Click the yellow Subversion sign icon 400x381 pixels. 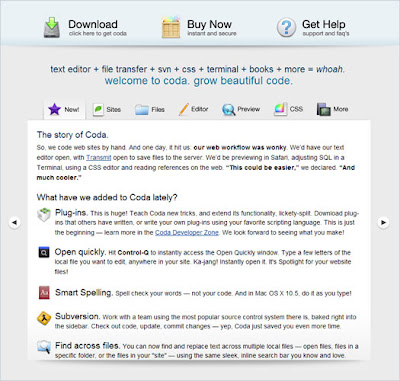click(x=44, y=318)
